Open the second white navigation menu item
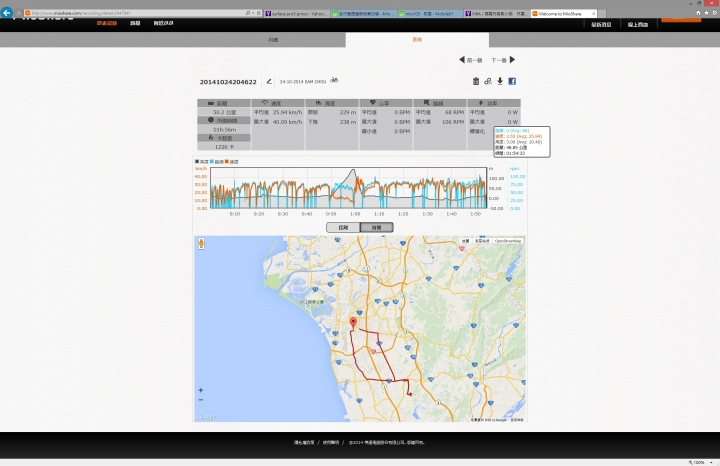This screenshot has width=720, height=466. point(135,23)
